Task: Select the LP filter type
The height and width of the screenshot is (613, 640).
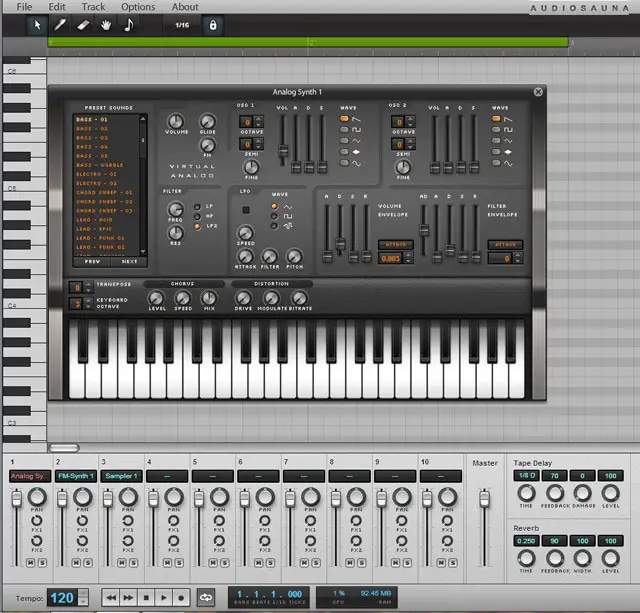Action: pyautogui.click(x=198, y=207)
